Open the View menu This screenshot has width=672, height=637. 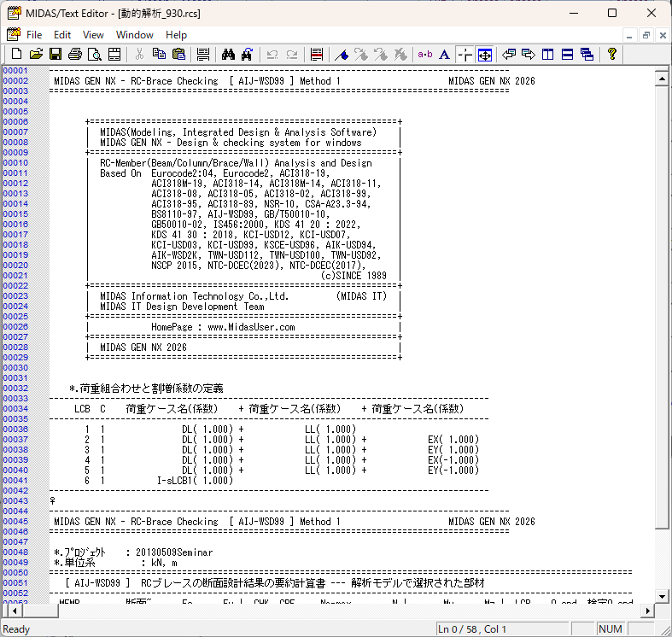(93, 35)
